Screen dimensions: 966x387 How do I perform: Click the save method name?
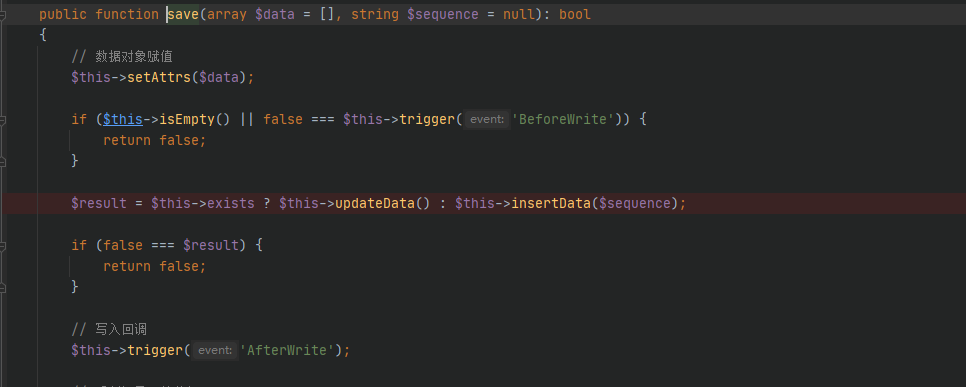tap(183, 15)
